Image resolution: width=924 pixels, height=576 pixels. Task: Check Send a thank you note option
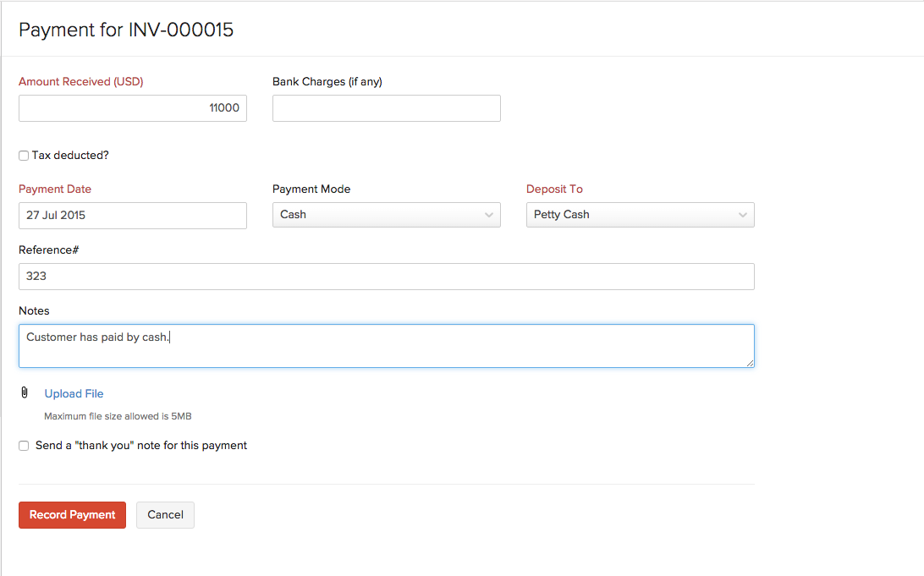coord(23,445)
